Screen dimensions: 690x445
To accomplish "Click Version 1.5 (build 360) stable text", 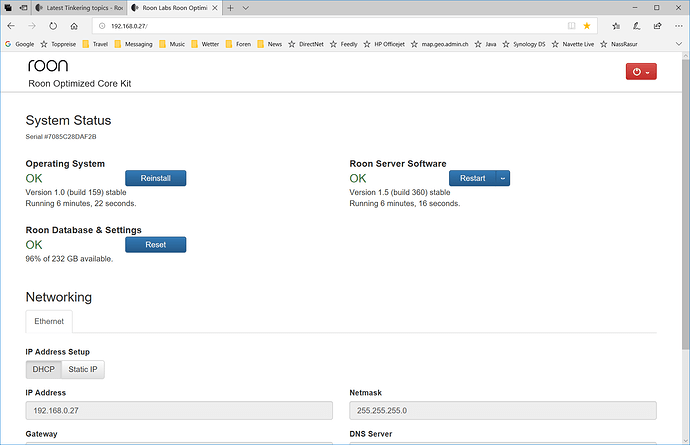I will (400, 192).
